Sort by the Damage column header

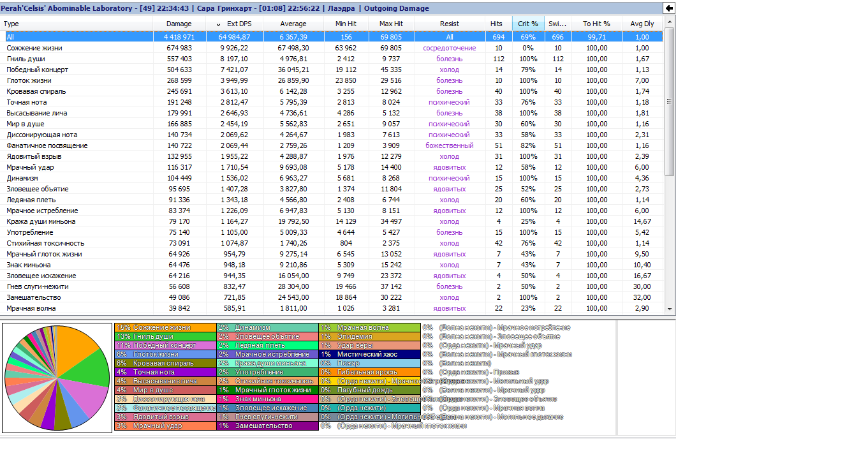[x=179, y=24]
